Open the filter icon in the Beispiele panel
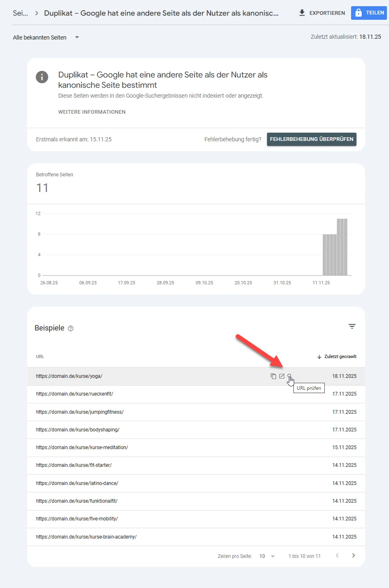This screenshot has height=588, width=389. (x=352, y=326)
